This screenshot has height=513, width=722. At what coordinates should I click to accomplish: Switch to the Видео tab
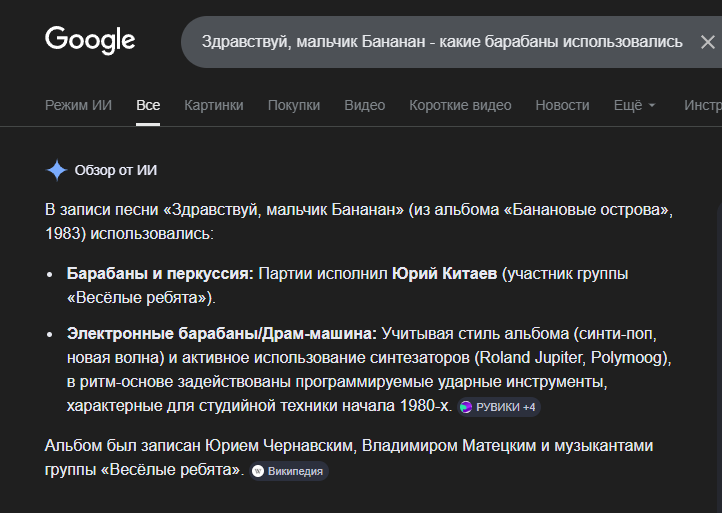[364, 105]
